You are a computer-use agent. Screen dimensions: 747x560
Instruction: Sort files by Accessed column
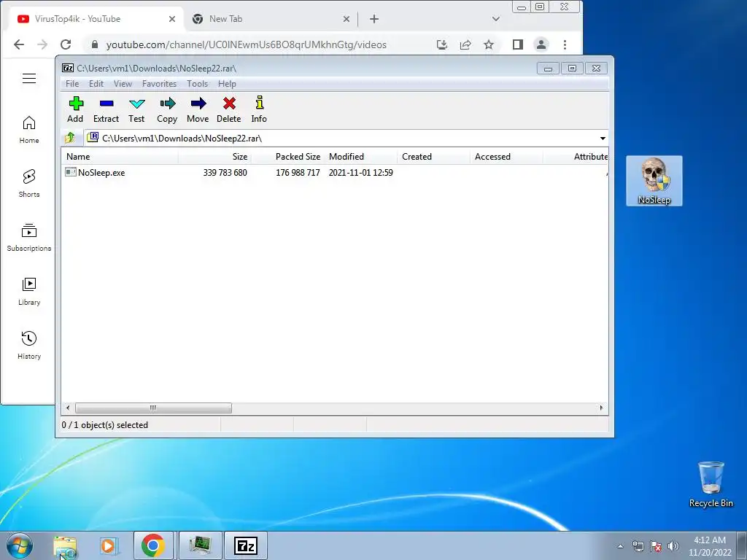(506, 157)
